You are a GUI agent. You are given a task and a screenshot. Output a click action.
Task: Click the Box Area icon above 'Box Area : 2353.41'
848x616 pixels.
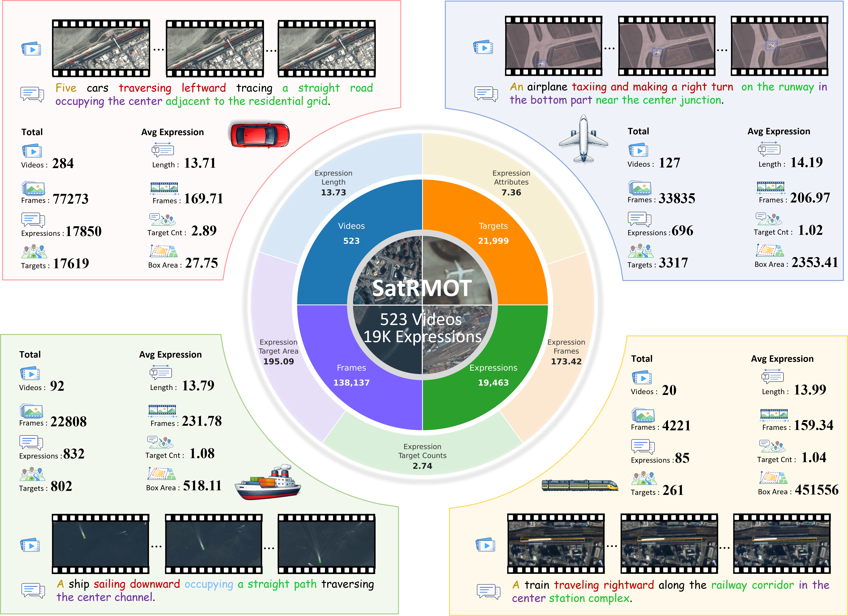(770, 250)
